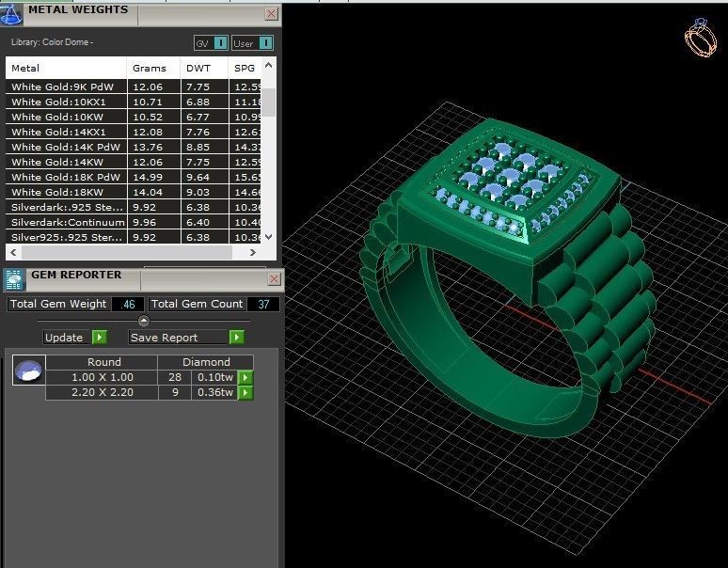Screen dimensions: 728x568
Task: Click the horizontal scroll-right arrow of the metal table
Action: tap(253, 252)
